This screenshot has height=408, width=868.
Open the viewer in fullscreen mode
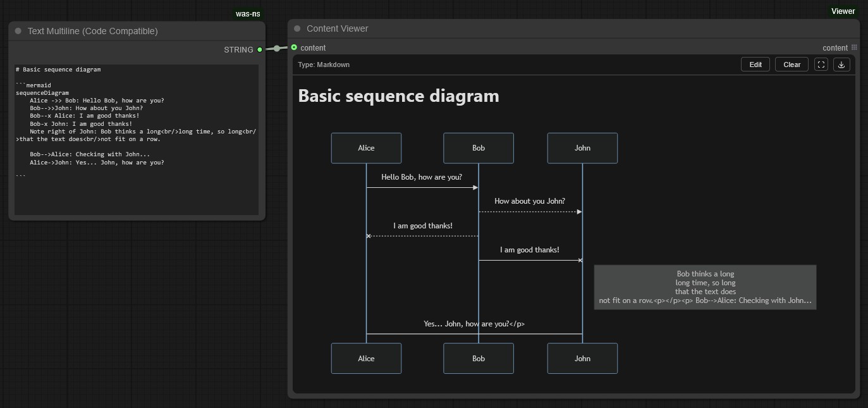pyautogui.click(x=821, y=65)
